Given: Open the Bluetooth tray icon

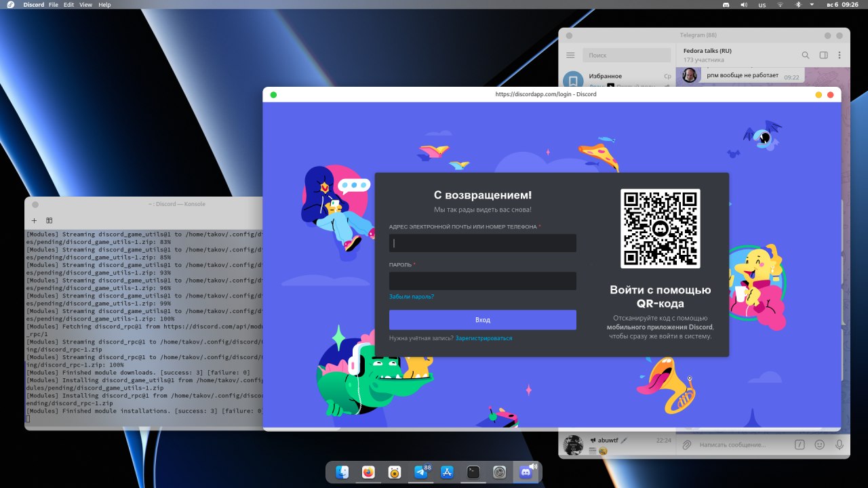Looking at the screenshot, I should click(x=798, y=5).
